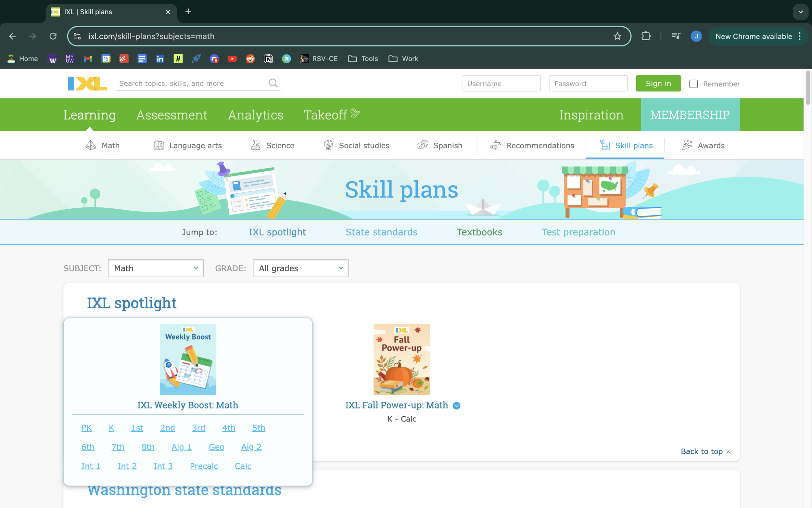Open the LinkedIn bookmark icon
Viewport: 812px width, 508px height.
tap(160, 59)
